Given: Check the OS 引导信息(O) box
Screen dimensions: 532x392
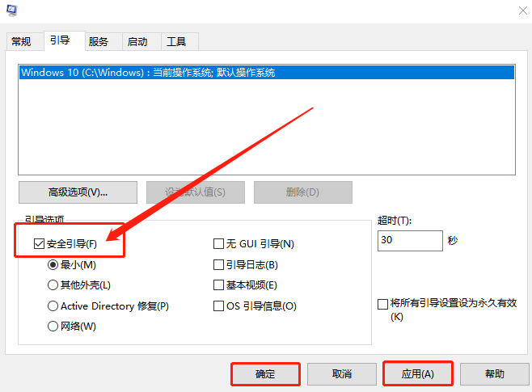Looking at the screenshot, I should click(x=218, y=306).
